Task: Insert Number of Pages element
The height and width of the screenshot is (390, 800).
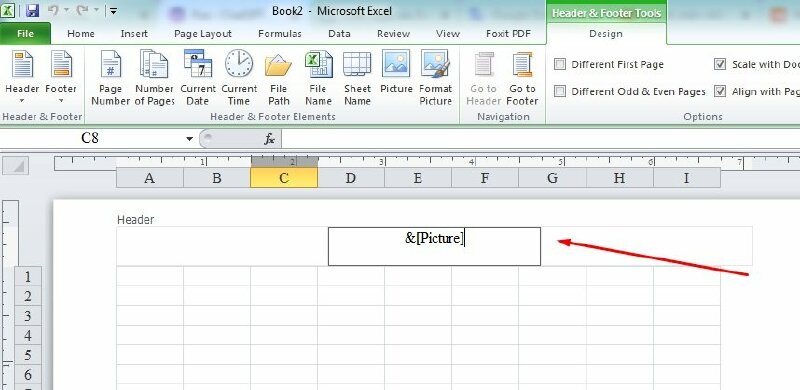Action: [154, 78]
